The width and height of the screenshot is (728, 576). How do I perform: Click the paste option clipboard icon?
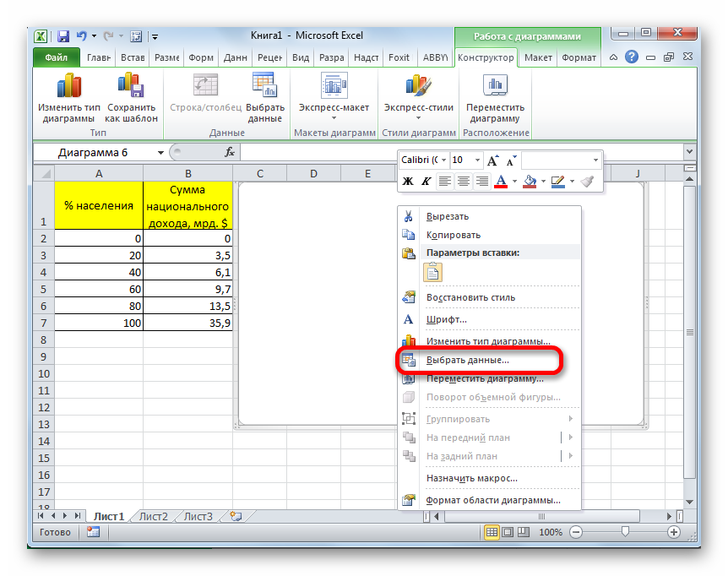432,272
